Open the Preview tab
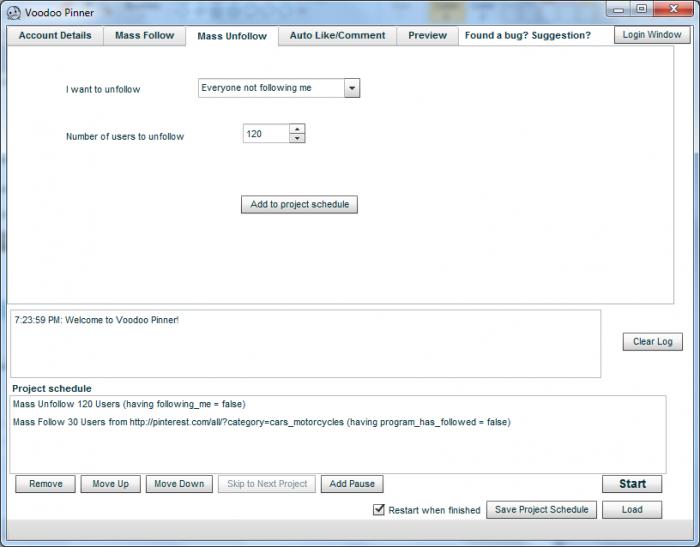Screen dimensions: 700x547 point(428,36)
